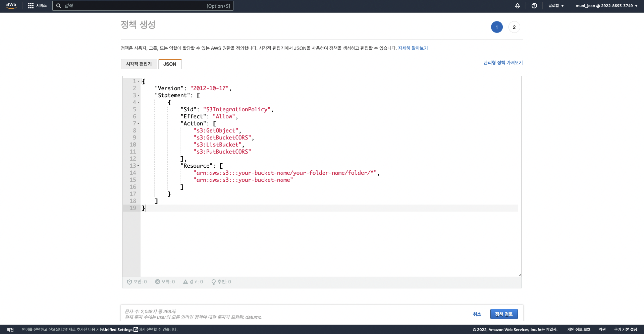
Task: Open the help question mark icon
Action: (534, 6)
